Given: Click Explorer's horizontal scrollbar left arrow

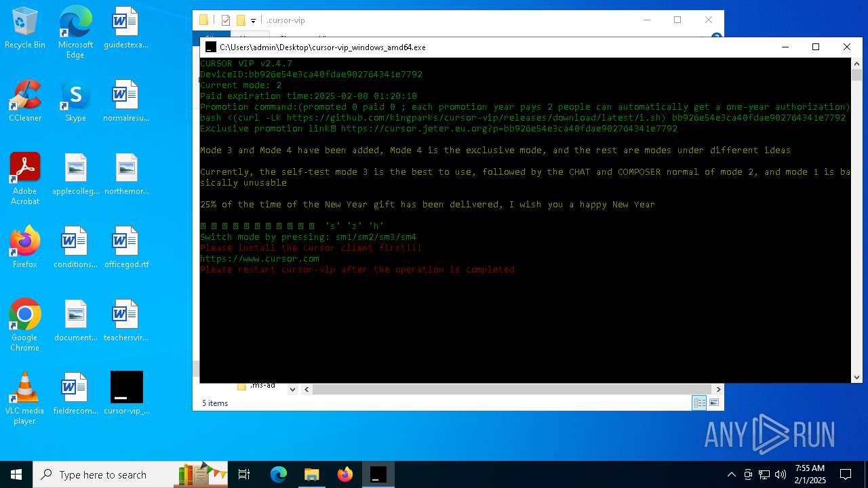Looking at the screenshot, I should 307,389.
